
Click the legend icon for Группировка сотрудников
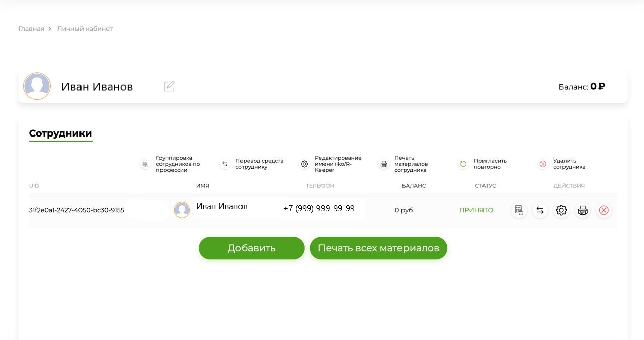tap(145, 164)
